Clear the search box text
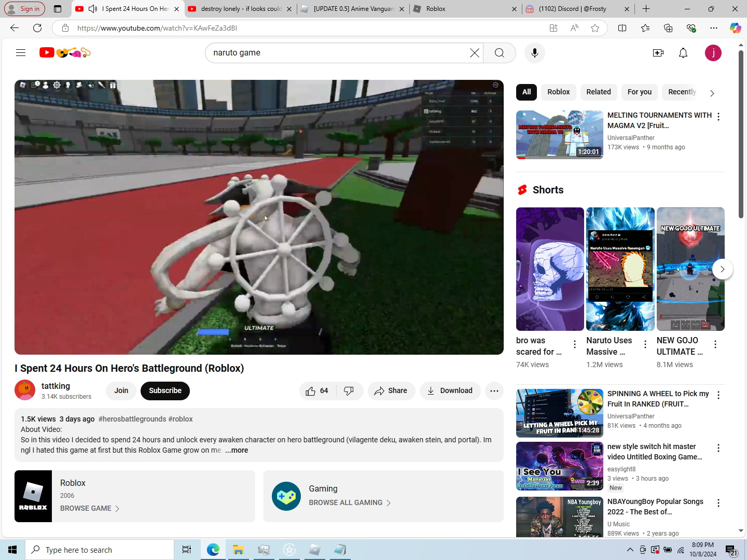The height and width of the screenshot is (560, 747). (x=474, y=53)
